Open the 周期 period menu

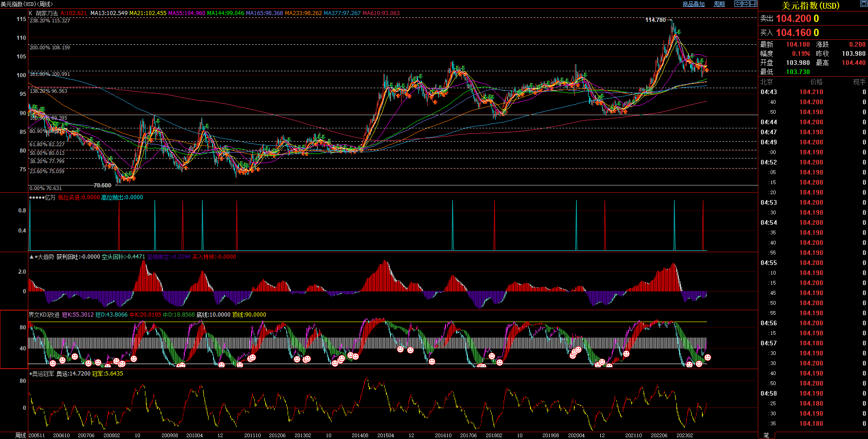point(719,4)
